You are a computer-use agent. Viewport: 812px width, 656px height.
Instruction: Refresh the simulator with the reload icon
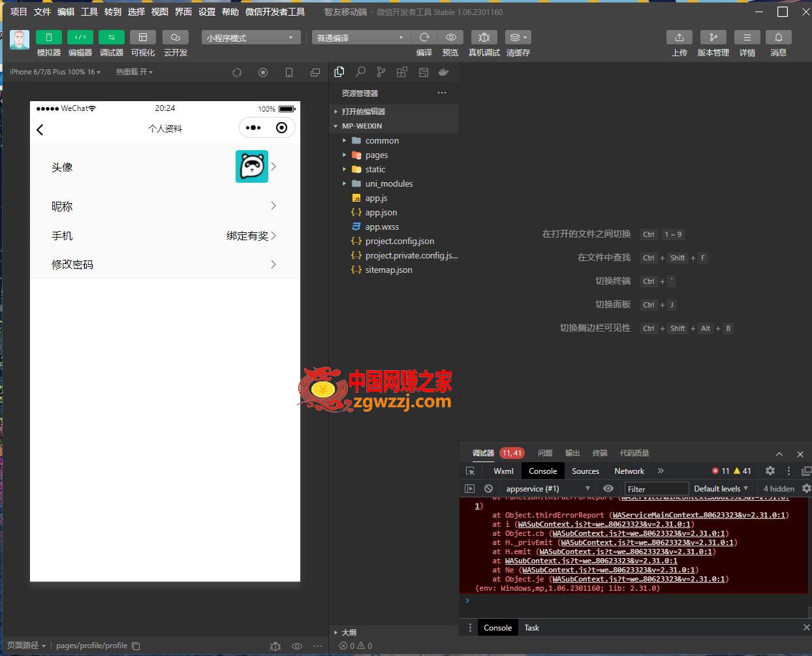tap(237, 72)
